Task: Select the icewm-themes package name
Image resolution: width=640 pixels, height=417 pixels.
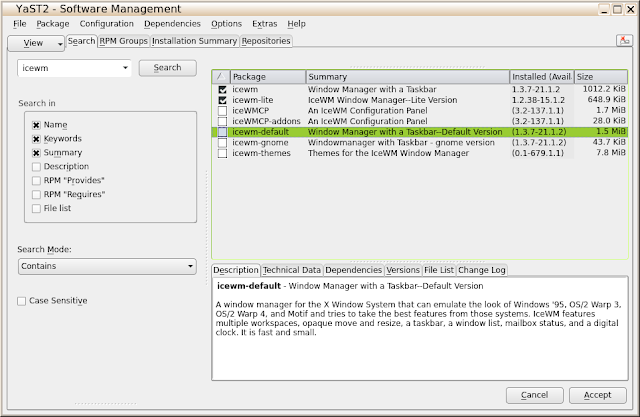Action: pos(262,153)
